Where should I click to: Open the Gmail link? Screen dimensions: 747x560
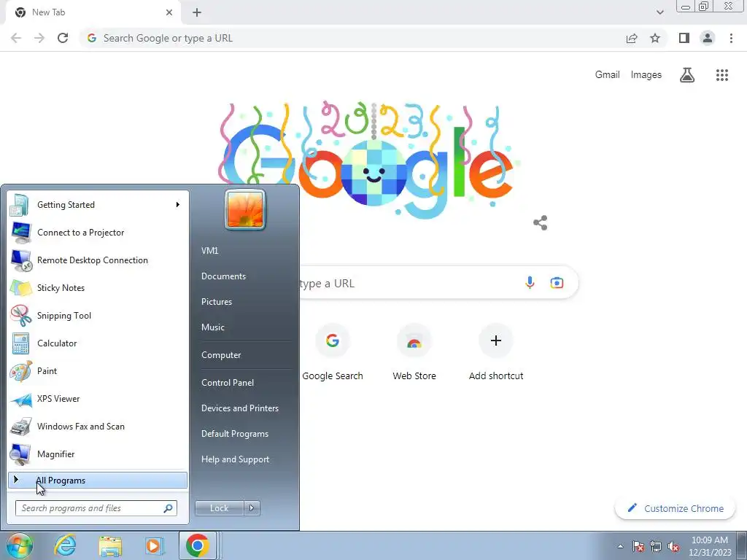(607, 75)
